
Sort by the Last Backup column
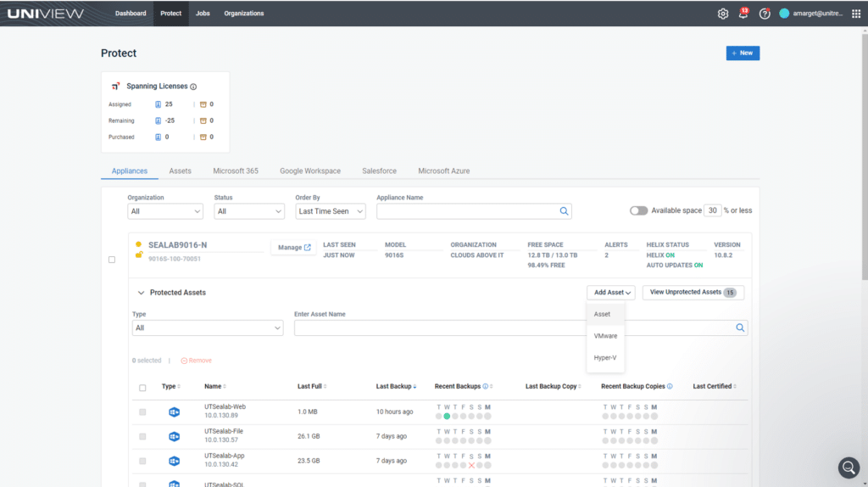pos(396,386)
